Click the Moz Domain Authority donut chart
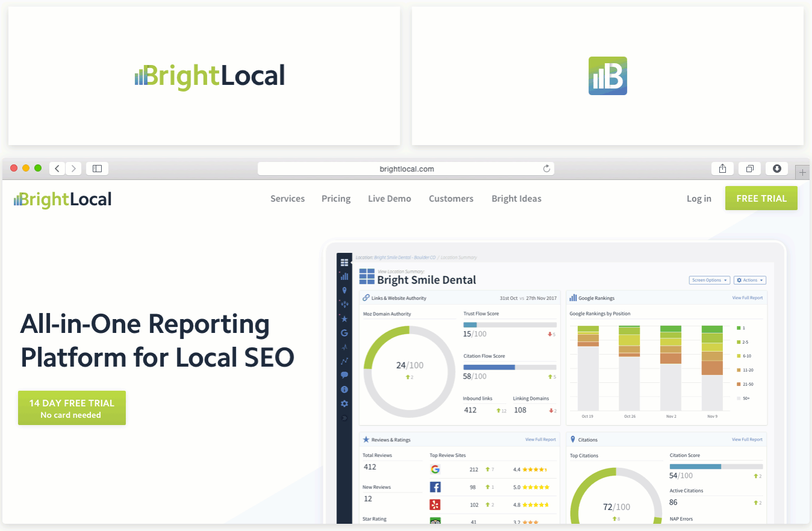 [409, 371]
